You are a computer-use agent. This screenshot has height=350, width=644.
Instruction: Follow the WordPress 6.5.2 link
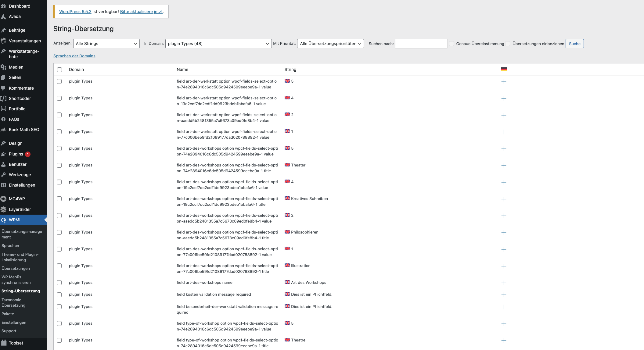(75, 12)
